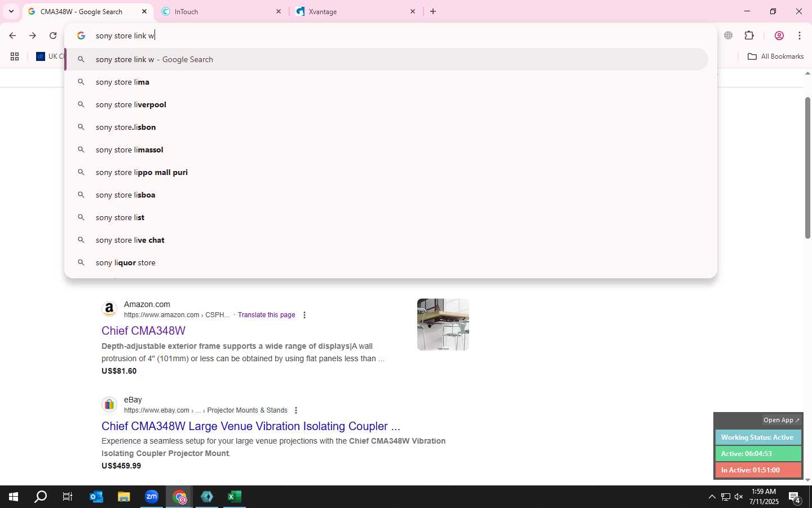
Task: Open Windows taskbar search
Action: pos(41,497)
